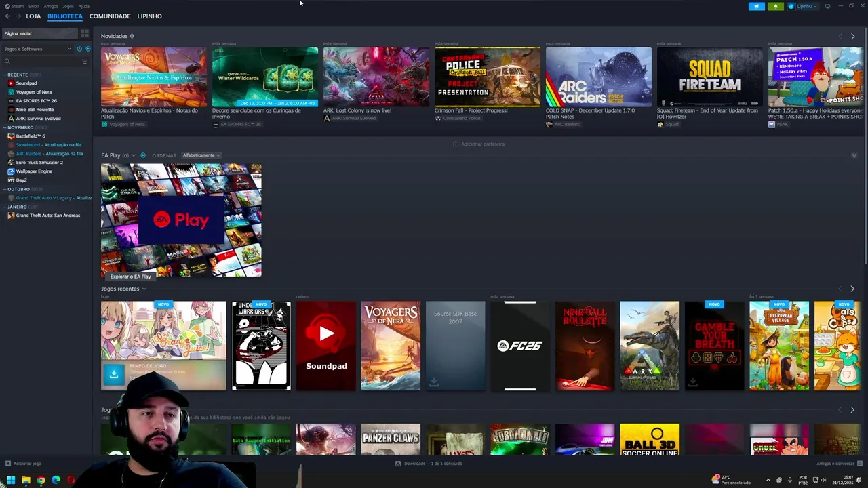Open the Gamble Your Breath recent tile
Viewport: 868px width, 488px height.
pos(714,346)
